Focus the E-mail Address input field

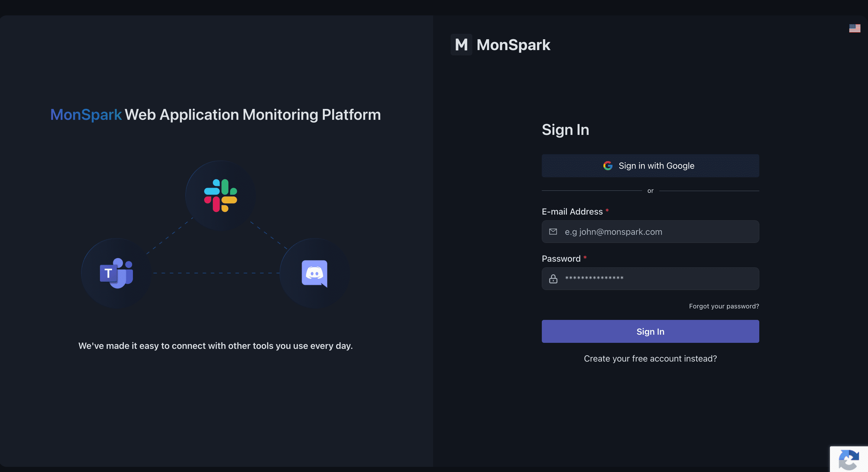[657, 231]
